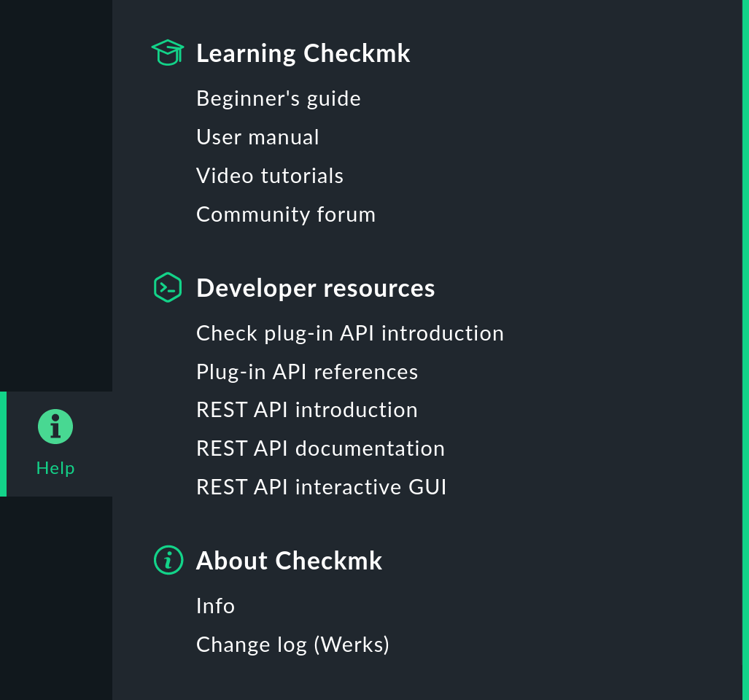Click the Developer resources section heading
This screenshot has width=749, height=700.
click(x=315, y=288)
